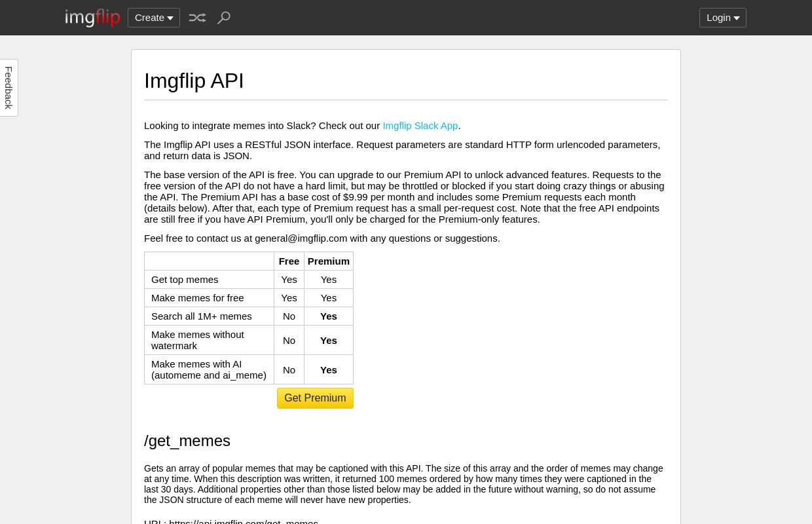Click the Premium column header
The height and width of the screenshot is (524, 812).
tap(329, 261)
